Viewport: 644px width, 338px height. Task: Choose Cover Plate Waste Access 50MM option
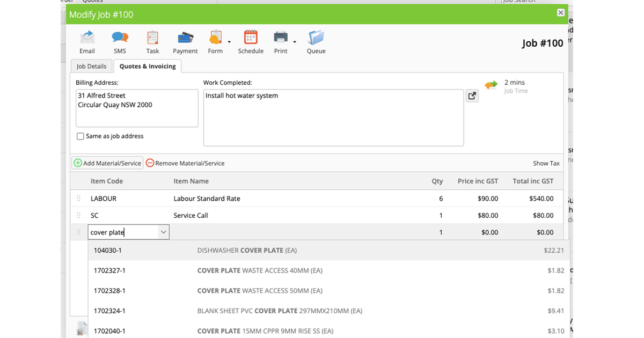260,291
